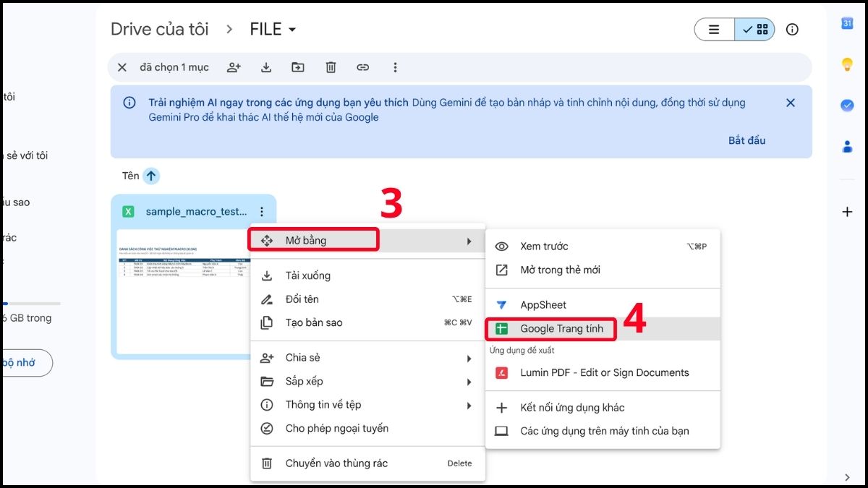Choose Chuyển vào thùng rác
Image resolution: width=868 pixels, height=488 pixels.
[x=367, y=463]
